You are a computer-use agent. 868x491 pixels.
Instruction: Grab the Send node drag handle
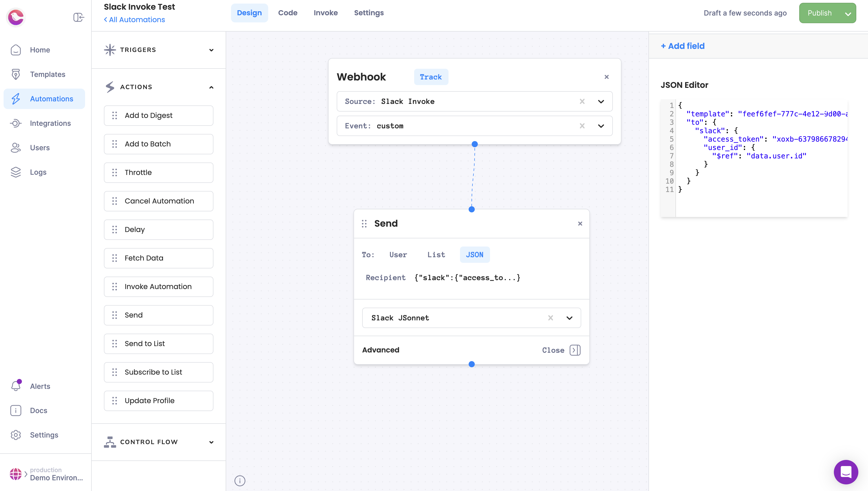click(x=364, y=224)
